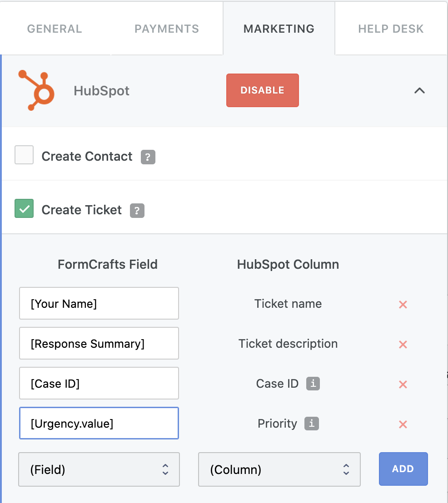This screenshot has height=503, width=448.
Task: Collapse the HubSpot section chevron
Action: (x=419, y=91)
